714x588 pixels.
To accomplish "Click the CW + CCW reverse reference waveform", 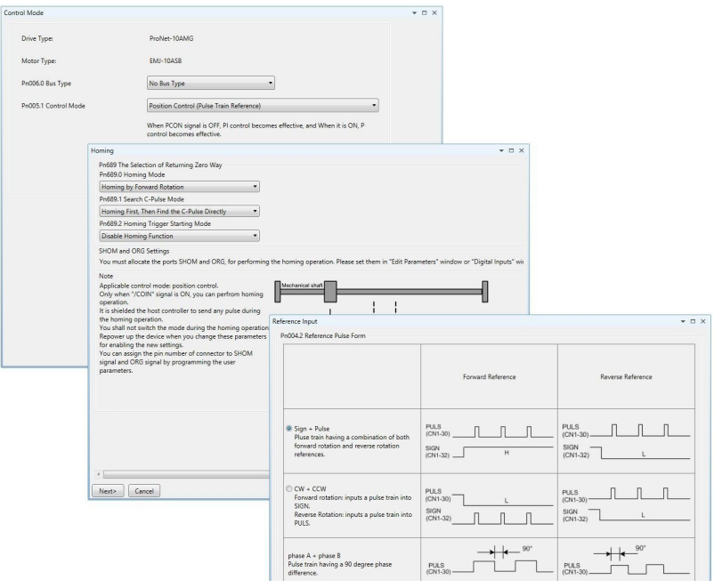I will coord(626,505).
